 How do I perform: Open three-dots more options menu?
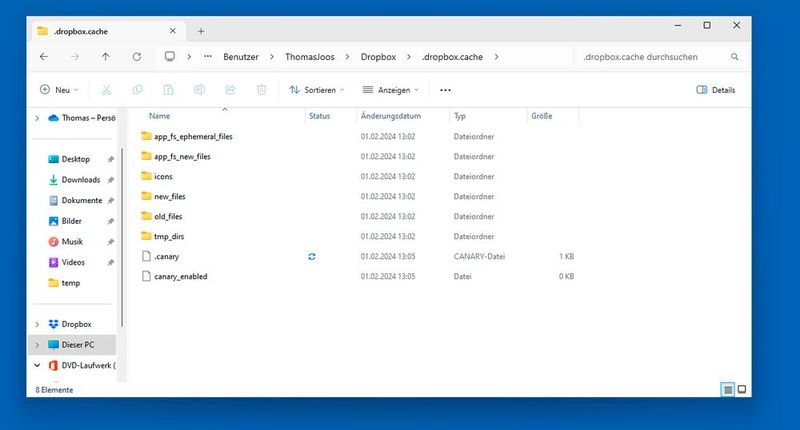(445, 90)
